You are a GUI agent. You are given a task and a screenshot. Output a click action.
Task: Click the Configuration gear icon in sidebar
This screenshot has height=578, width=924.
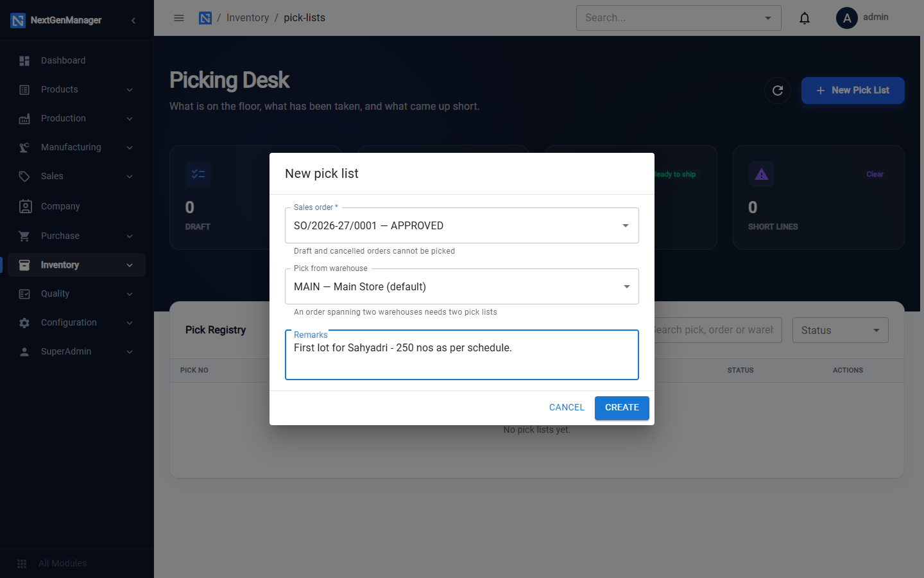[24, 322]
